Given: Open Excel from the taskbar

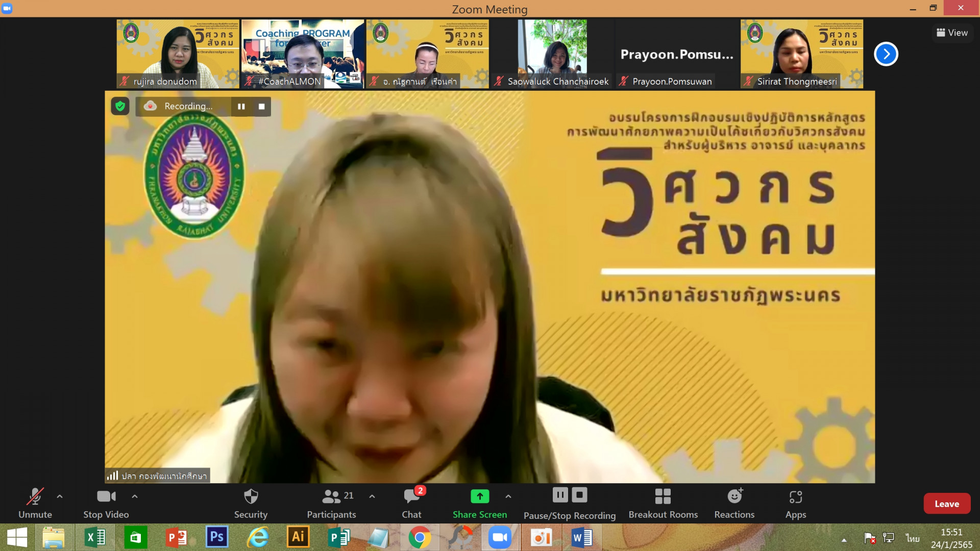Looking at the screenshot, I should click(95, 538).
